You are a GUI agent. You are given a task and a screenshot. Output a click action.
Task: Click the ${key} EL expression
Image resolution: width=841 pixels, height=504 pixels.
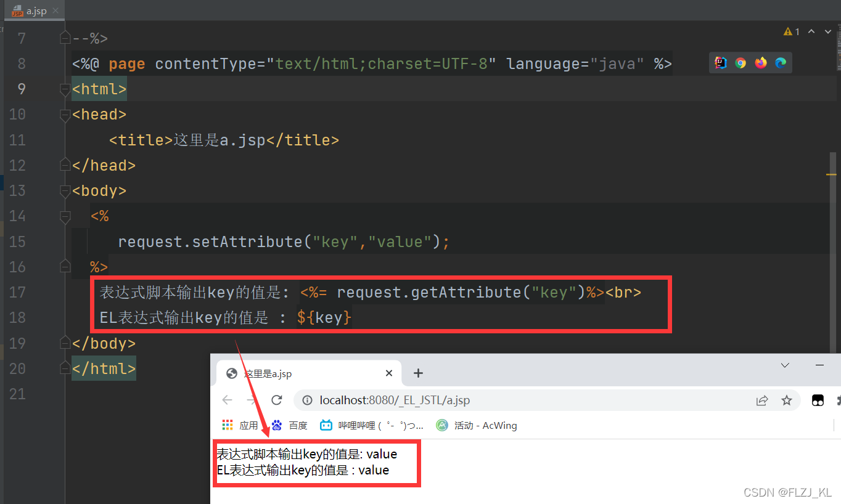[324, 318]
